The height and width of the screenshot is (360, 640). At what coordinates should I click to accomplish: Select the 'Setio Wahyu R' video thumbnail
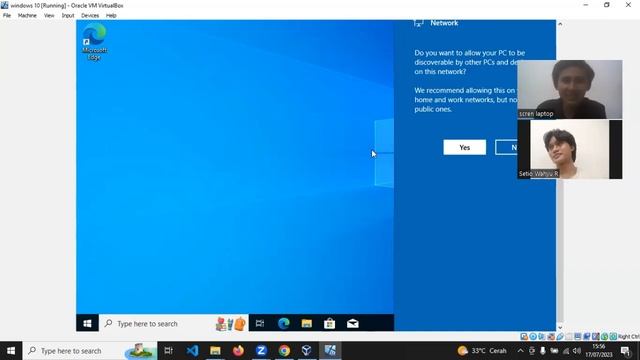(x=570, y=149)
